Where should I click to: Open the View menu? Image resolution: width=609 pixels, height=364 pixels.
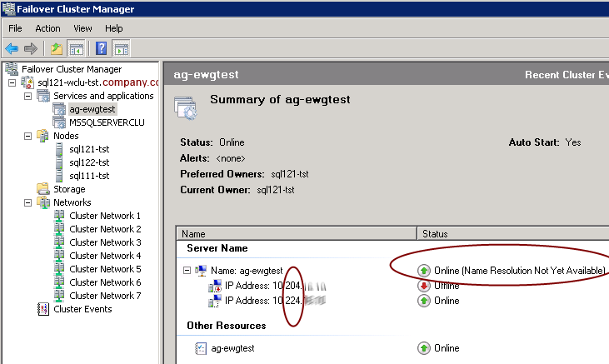point(82,28)
